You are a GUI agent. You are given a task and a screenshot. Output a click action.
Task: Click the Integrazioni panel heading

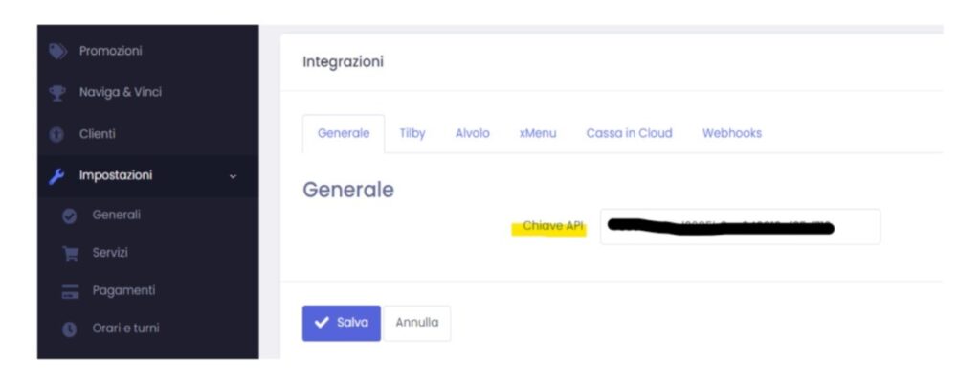(343, 62)
